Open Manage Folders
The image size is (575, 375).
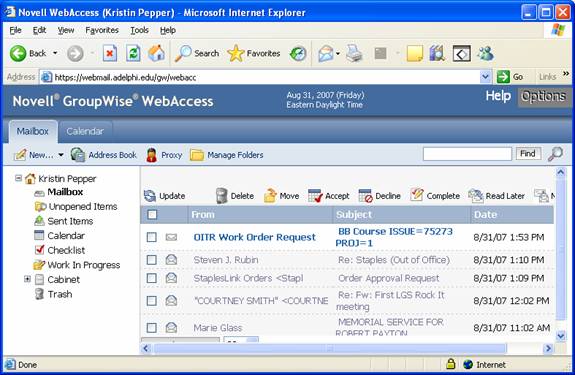(227, 155)
